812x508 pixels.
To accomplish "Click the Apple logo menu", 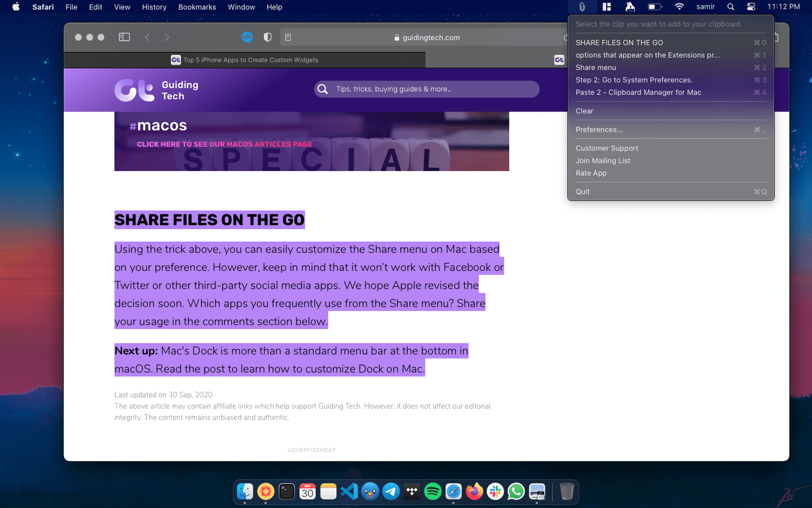I will tap(16, 7).
